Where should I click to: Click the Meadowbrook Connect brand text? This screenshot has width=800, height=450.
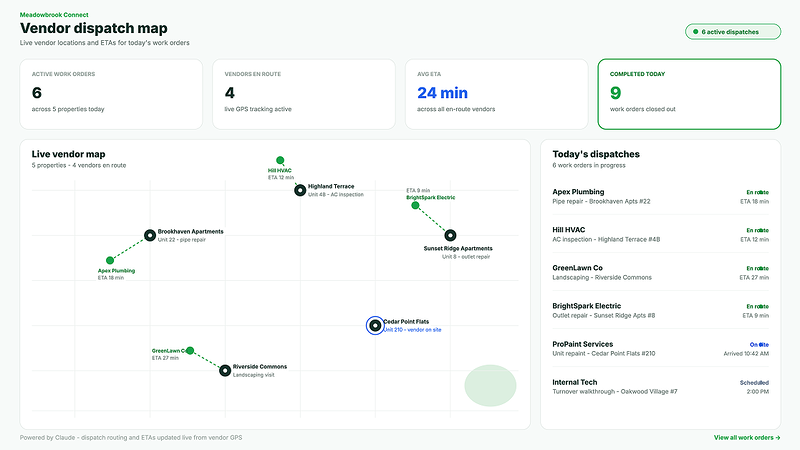54,15
